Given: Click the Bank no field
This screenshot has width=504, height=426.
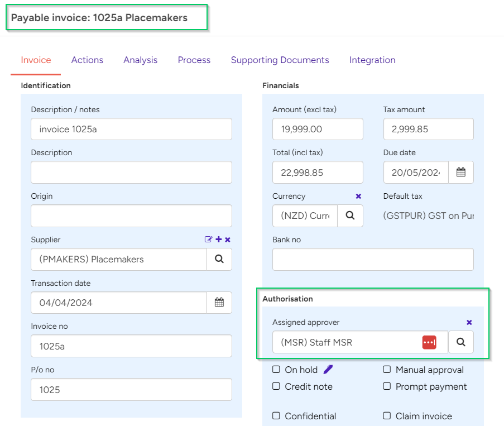Looking at the screenshot, I should (x=373, y=259).
